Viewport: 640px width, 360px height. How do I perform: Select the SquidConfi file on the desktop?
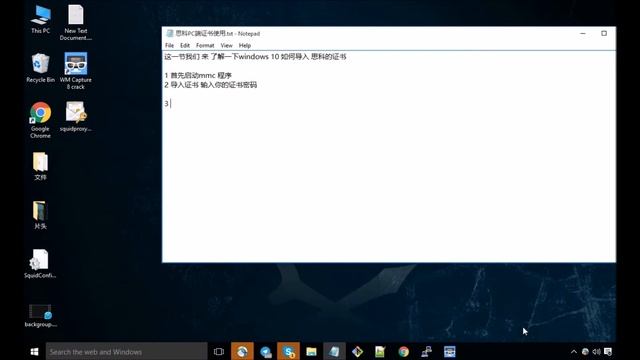pyautogui.click(x=40, y=264)
